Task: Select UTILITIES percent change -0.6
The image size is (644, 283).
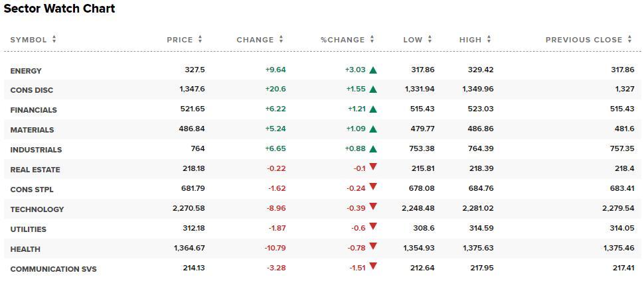Action: tap(359, 228)
